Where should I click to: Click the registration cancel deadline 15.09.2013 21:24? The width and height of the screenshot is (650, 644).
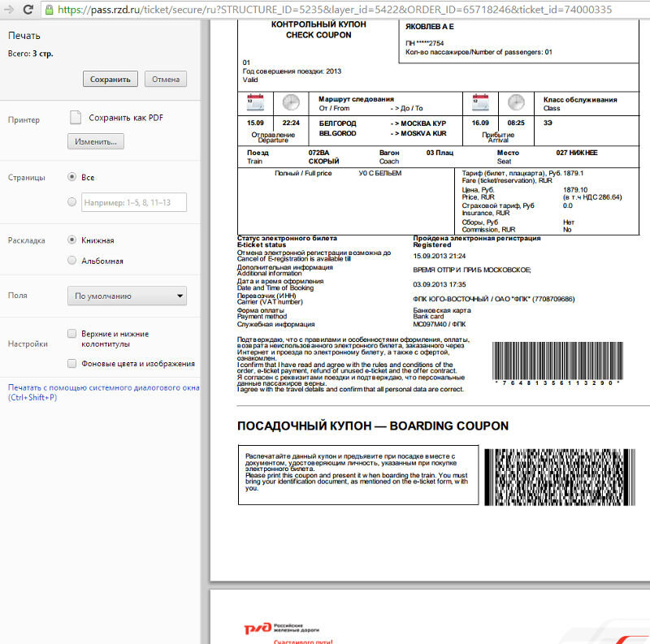440,256
